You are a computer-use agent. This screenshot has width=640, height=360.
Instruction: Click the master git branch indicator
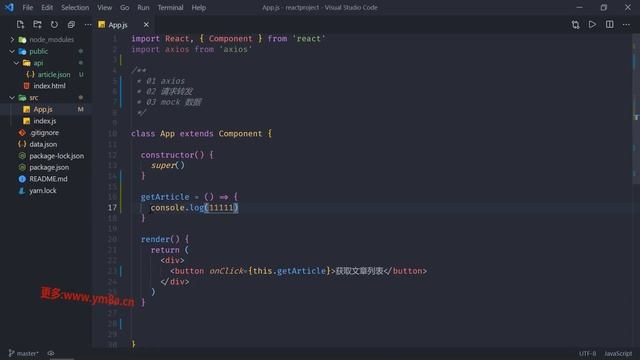click(24, 353)
